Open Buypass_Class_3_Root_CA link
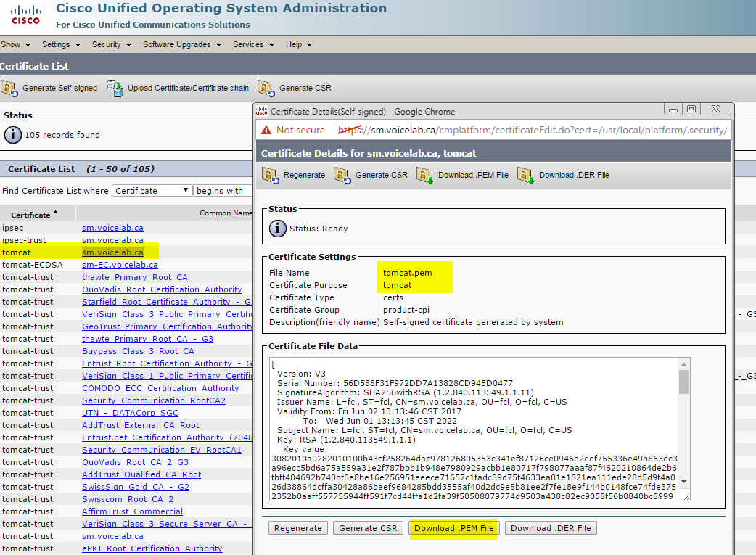 (138, 351)
